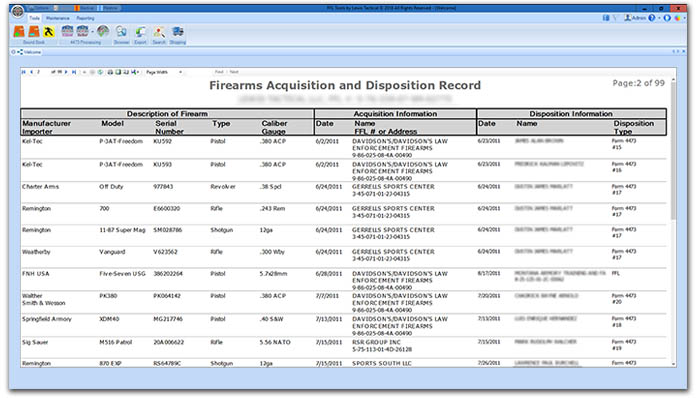
Task: Click the blue window layout icon near Admin
Action: pyautogui.click(x=606, y=18)
